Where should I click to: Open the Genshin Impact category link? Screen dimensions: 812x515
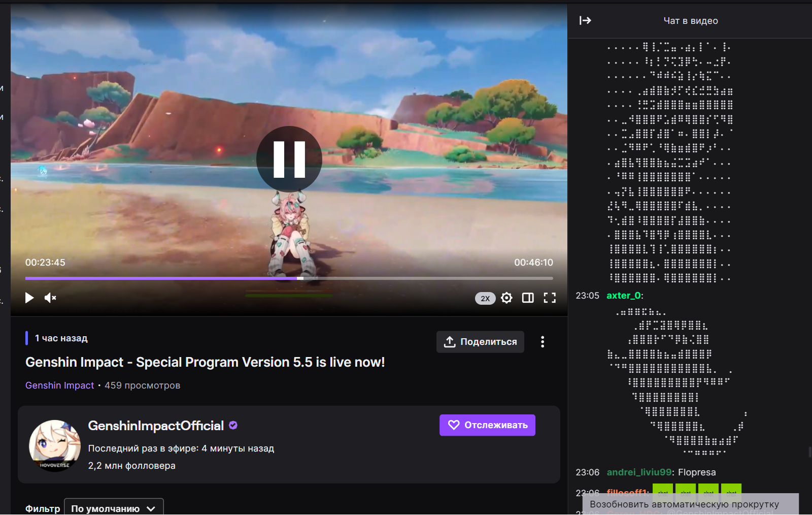[60, 385]
